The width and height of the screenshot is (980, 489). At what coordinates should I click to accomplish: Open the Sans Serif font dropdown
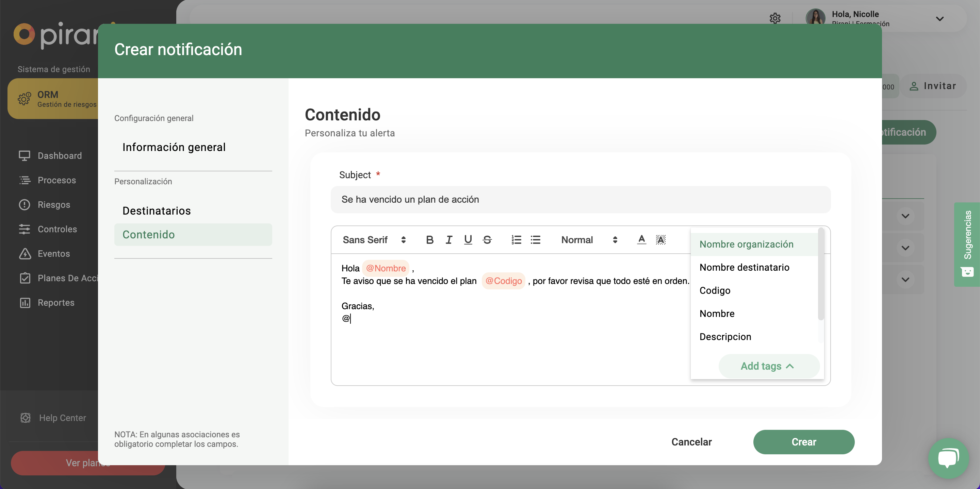[x=374, y=239]
